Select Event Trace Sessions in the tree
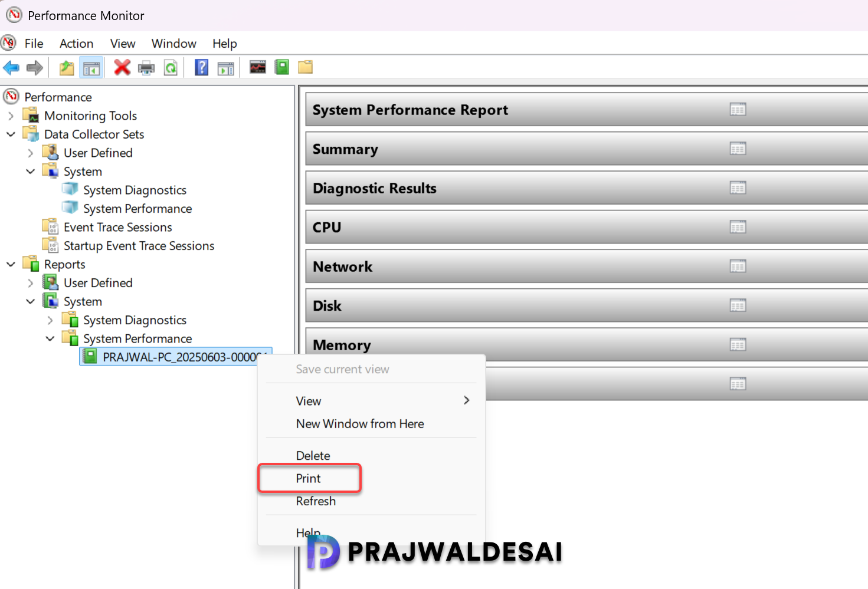The height and width of the screenshot is (589, 868). (x=118, y=227)
